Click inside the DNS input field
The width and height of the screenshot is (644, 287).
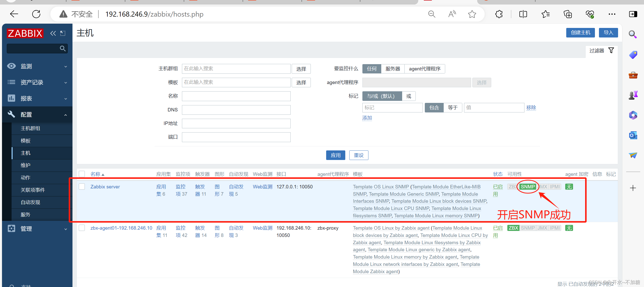tap(236, 110)
